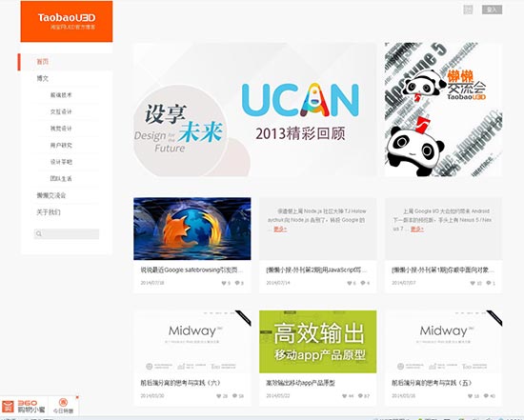Like the 高效输出移动app post (heart)
The height and width of the screenshot is (420, 524).
click(345, 396)
